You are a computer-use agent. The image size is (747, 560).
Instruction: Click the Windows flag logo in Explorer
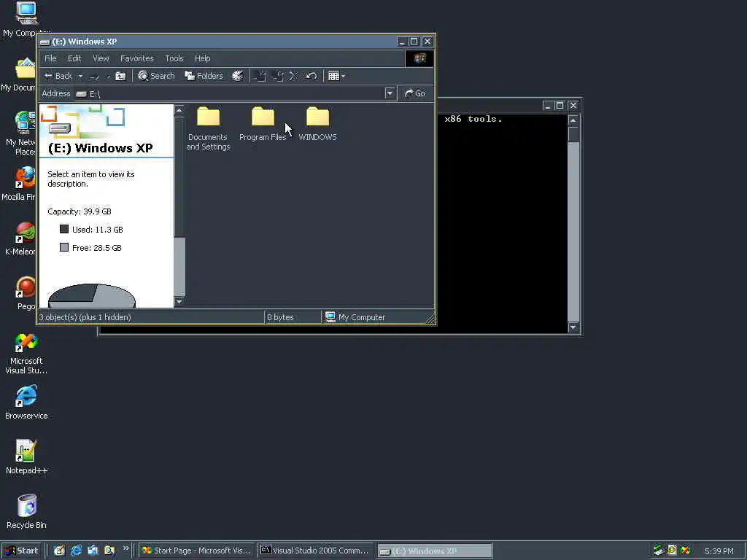tap(419, 58)
